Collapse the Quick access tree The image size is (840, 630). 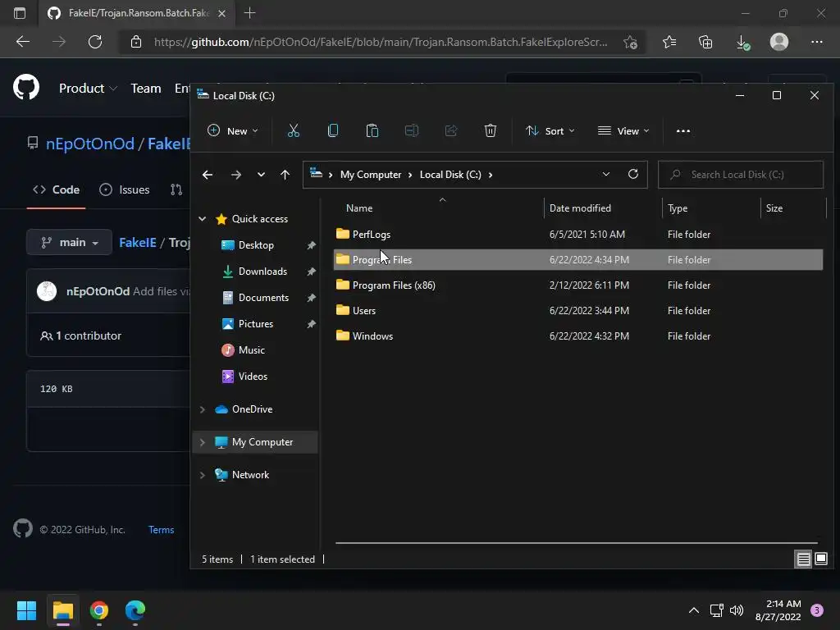coord(203,218)
